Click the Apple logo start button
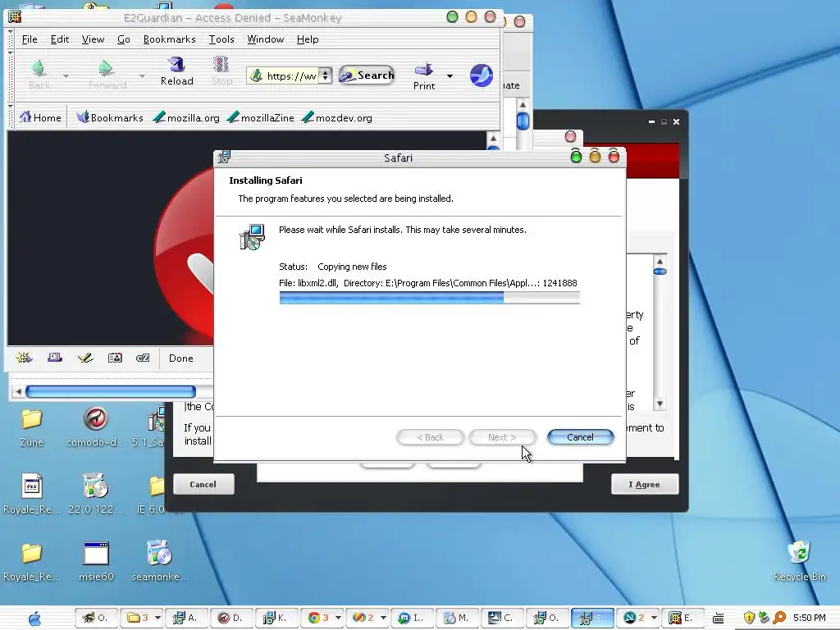 tap(34, 619)
